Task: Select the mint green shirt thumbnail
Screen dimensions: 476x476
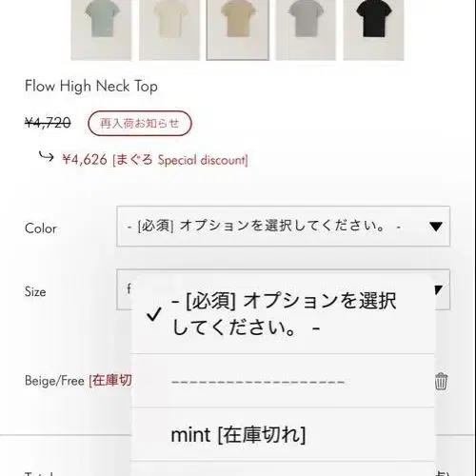Action: pos(101,30)
